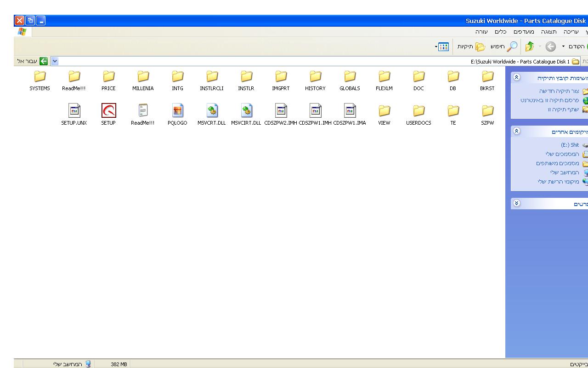Select the CDSZPW1.IMA file icon
This screenshot has width=588, height=368.
pos(350,111)
